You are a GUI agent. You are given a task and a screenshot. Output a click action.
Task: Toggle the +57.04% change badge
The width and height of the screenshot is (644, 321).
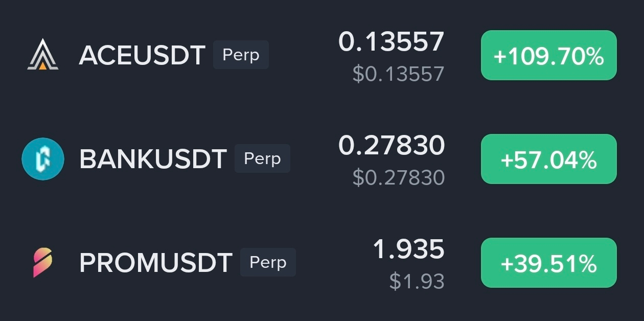point(549,159)
